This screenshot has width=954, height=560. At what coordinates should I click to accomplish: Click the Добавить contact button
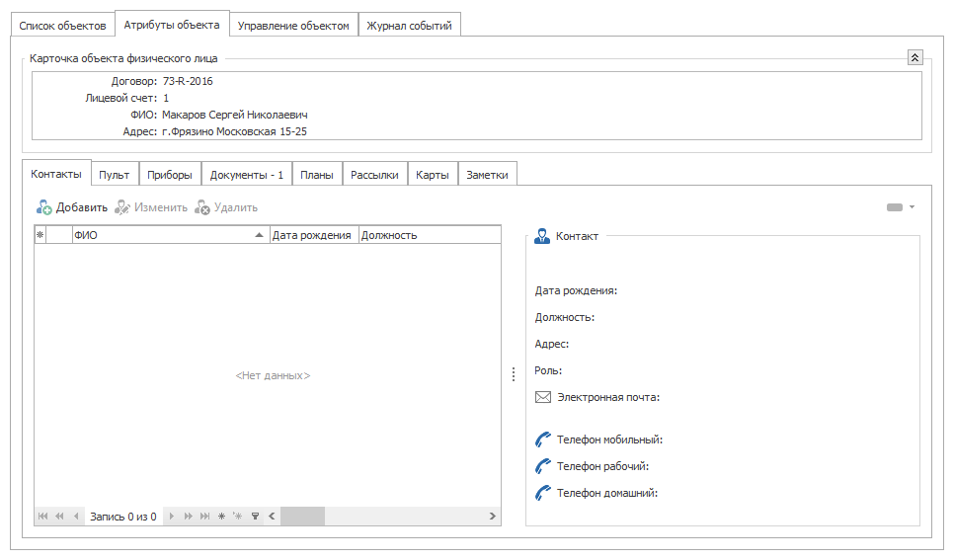click(72, 207)
